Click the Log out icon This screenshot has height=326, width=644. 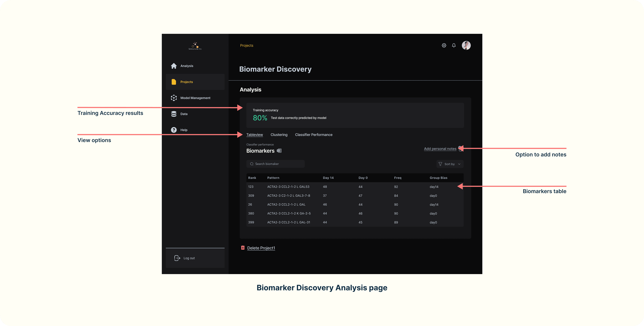[x=177, y=258]
